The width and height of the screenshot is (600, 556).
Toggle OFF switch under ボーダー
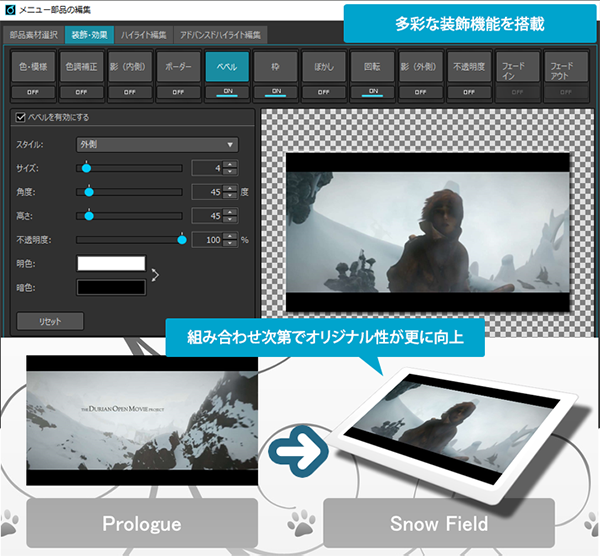(x=178, y=92)
